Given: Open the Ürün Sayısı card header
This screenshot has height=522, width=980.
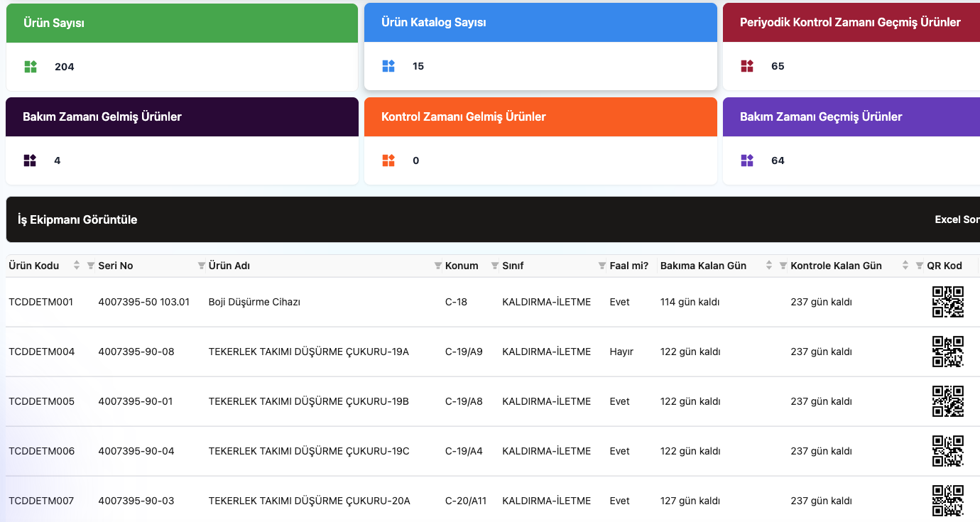Looking at the screenshot, I should coord(182,23).
